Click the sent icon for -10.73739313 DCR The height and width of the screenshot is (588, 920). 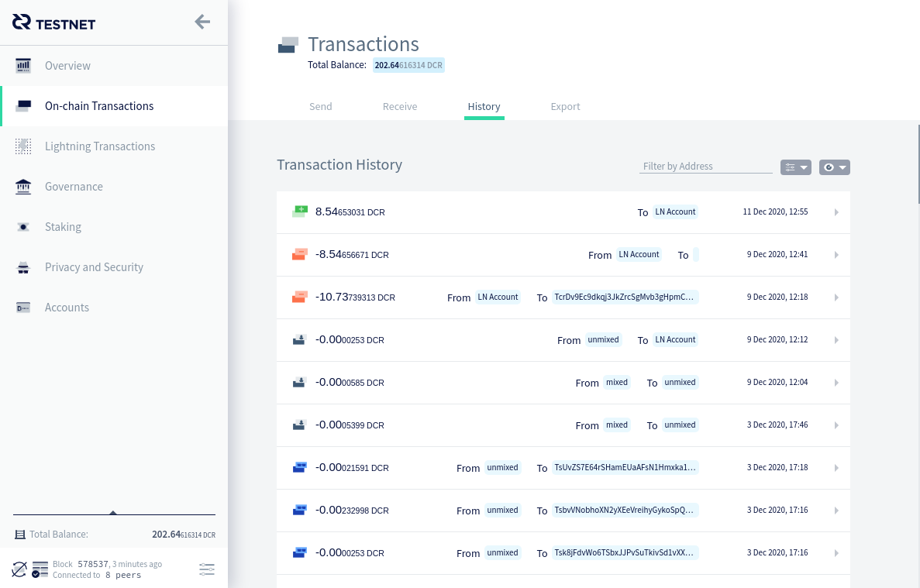coord(300,297)
